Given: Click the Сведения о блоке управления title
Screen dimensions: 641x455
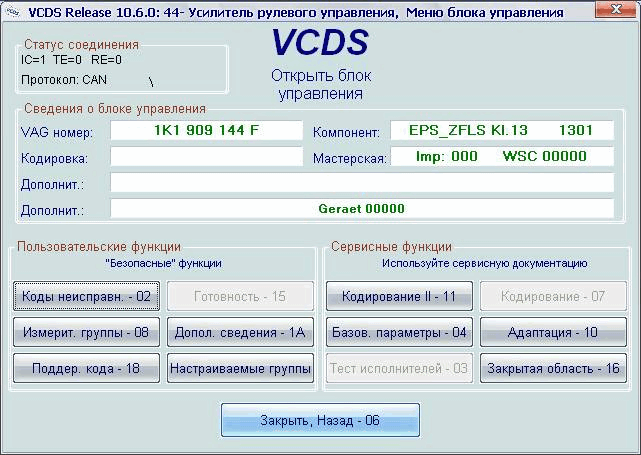Looking at the screenshot, I should tap(115, 109).
